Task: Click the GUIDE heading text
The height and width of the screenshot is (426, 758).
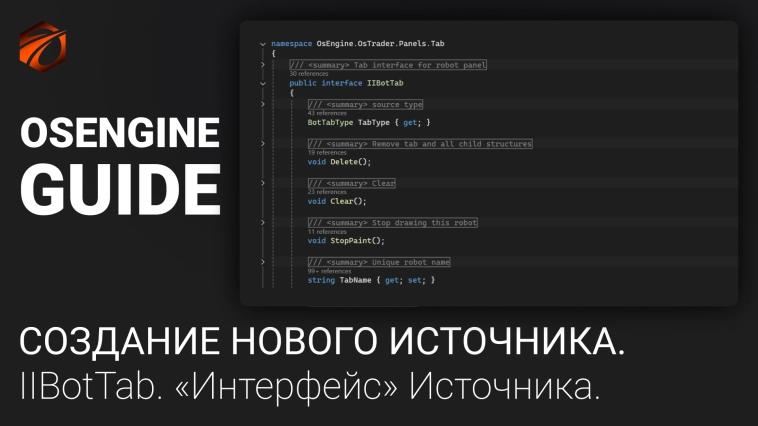Action: (120, 189)
